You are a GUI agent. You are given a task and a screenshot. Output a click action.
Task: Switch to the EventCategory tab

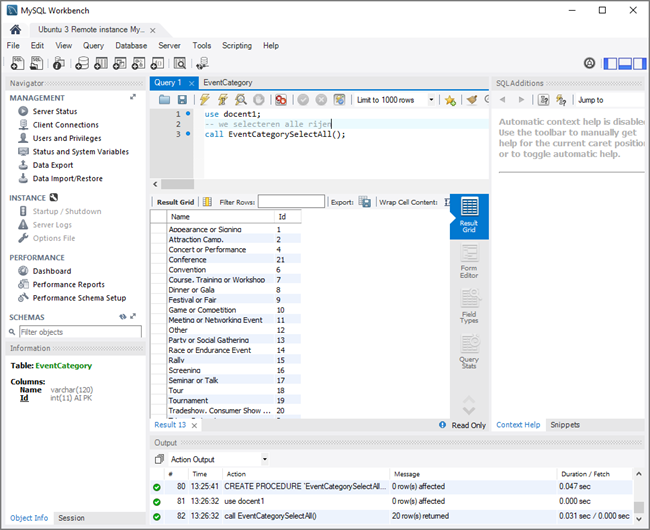click(x=228, y=82)
